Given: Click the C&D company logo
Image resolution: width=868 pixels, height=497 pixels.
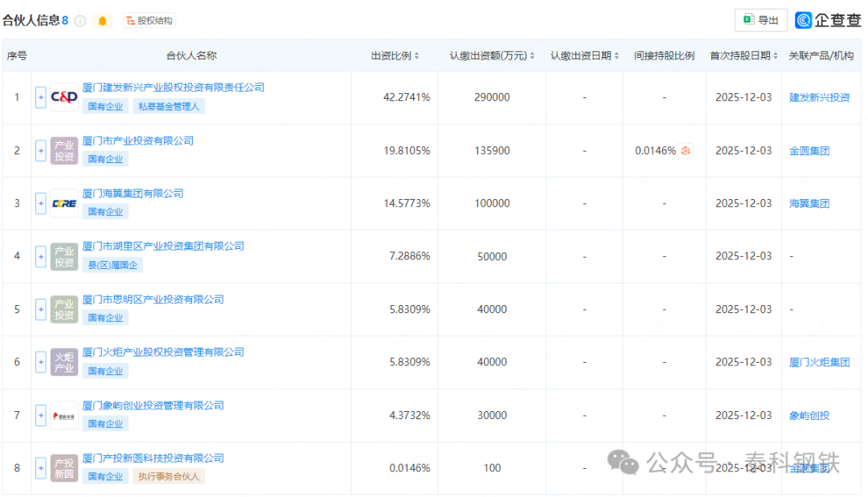Looking at the screenshot, I should (x=64, y=97).
